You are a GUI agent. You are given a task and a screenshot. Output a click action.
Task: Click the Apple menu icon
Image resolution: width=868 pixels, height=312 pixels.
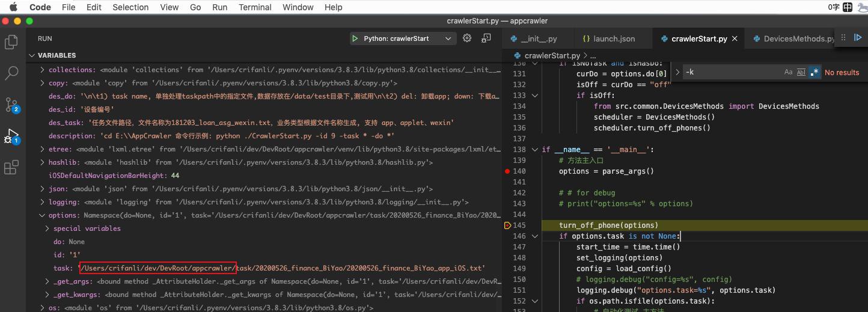(13, 7)
